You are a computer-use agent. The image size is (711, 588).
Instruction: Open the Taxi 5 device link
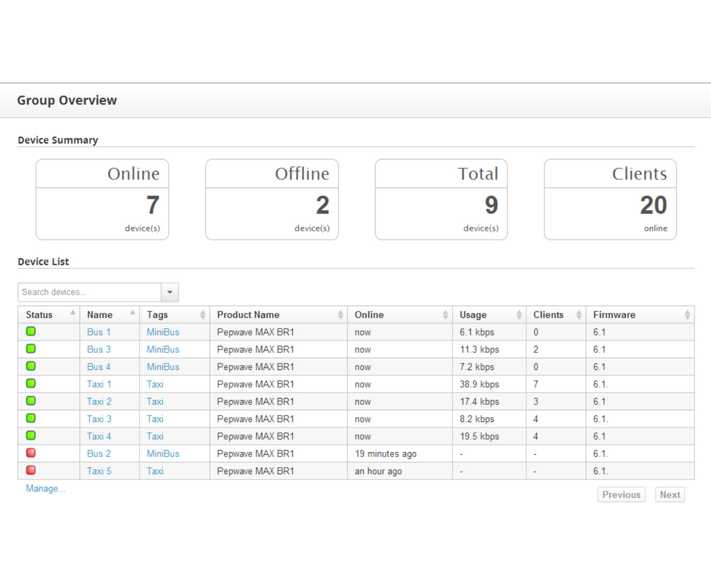(99, 471)
